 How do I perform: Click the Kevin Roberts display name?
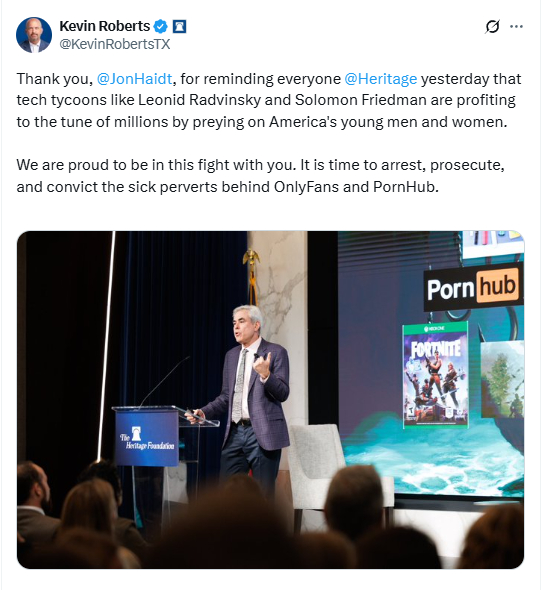105,26
